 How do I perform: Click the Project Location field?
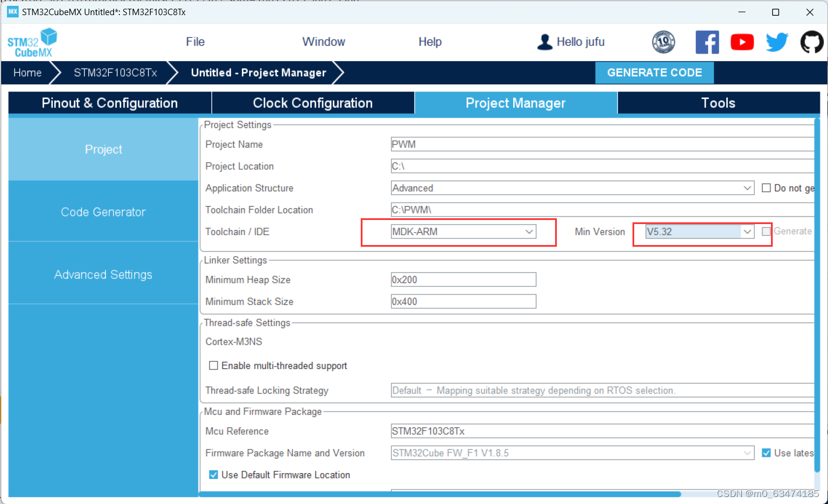(603, 166)
